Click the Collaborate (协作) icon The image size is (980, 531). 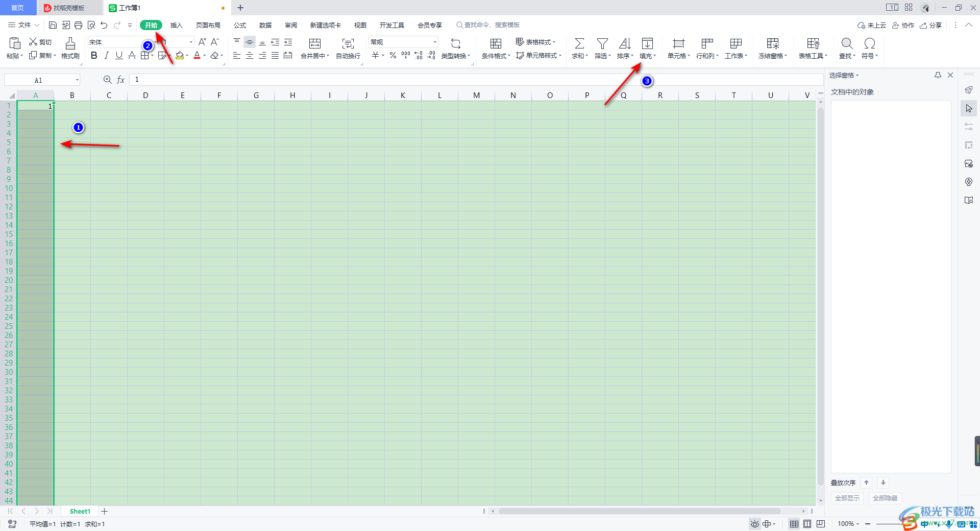click(903, 25)
